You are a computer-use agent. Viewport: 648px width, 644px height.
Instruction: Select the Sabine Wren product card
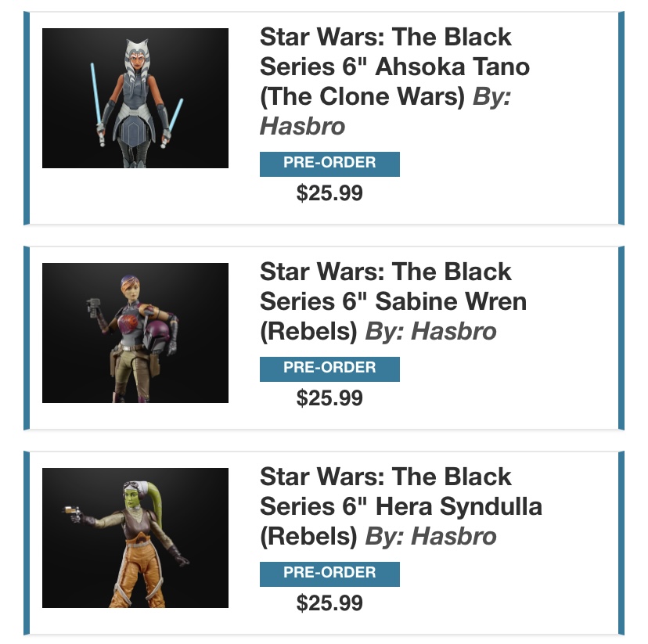(x=323, y=338)
